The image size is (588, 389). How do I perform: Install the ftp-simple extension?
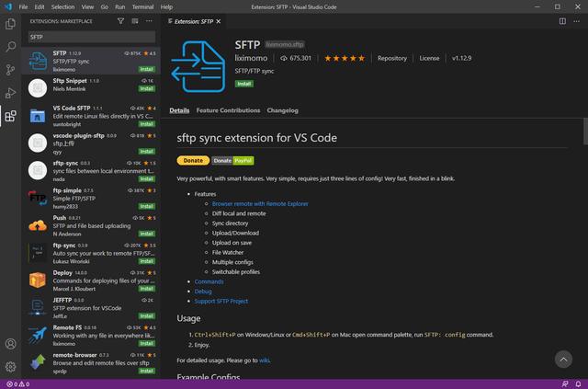coord(147,206)
